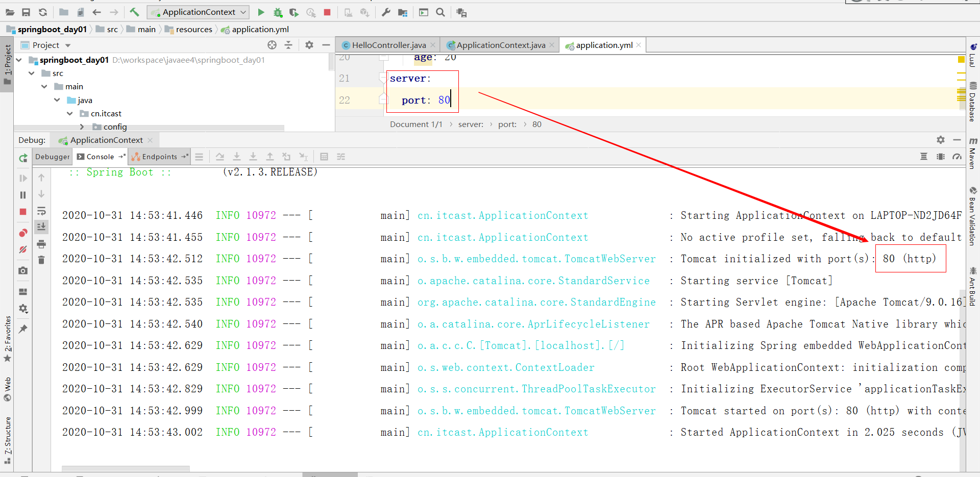
Task: Open Project Structure icon in toolbar
Action: [x=403, y=12]
